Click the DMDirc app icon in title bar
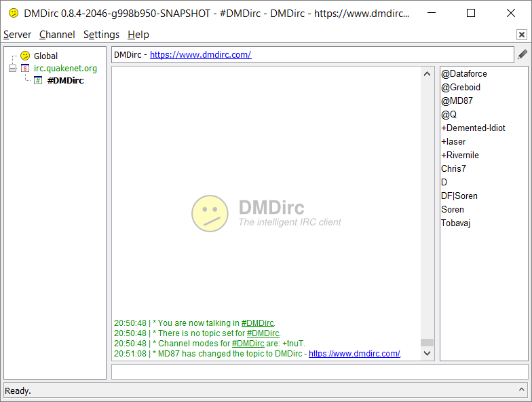 click(14, 13)
